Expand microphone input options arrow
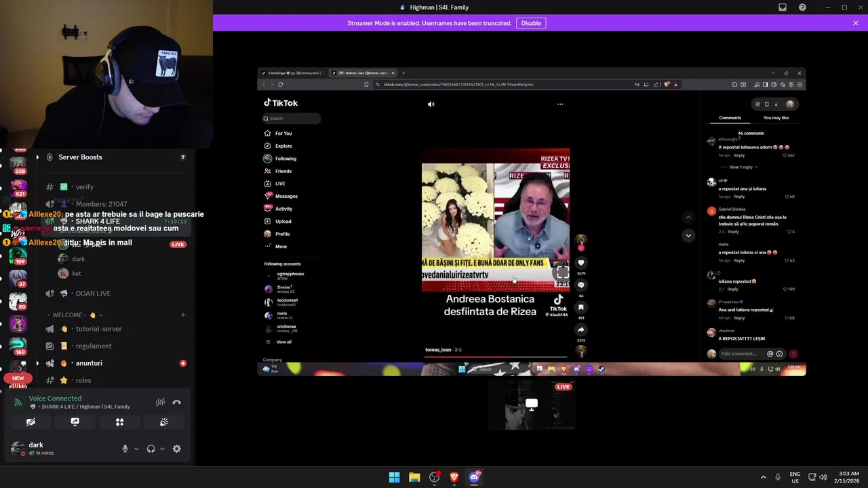868x488 pixels. click(136, 449)
